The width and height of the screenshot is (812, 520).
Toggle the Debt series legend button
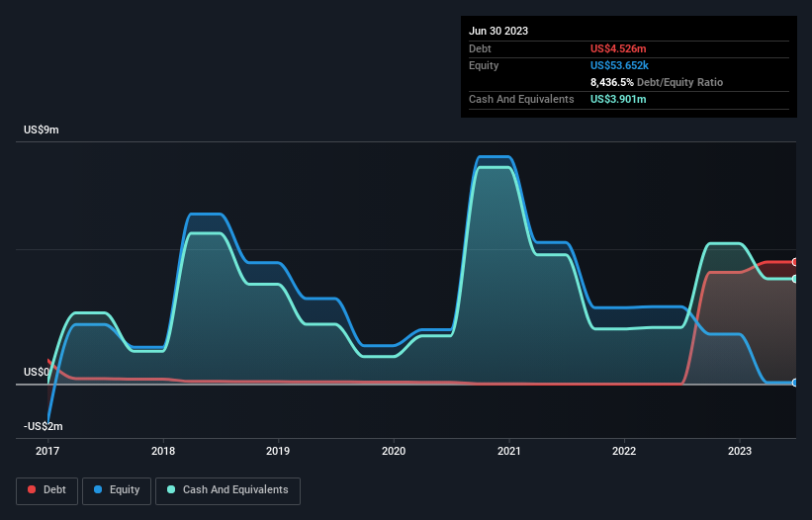pos(46,490)
